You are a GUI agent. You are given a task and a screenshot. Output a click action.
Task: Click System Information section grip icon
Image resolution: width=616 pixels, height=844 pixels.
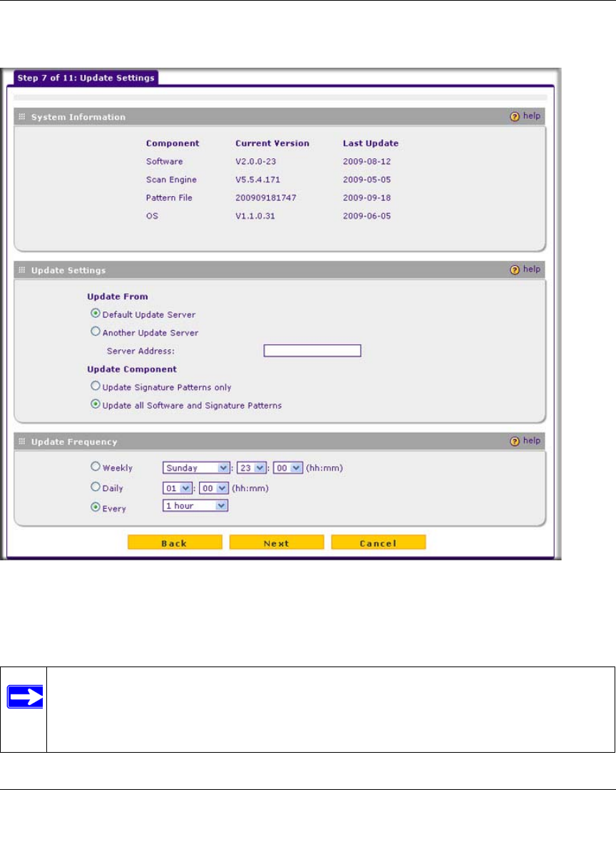click(22, 117)
